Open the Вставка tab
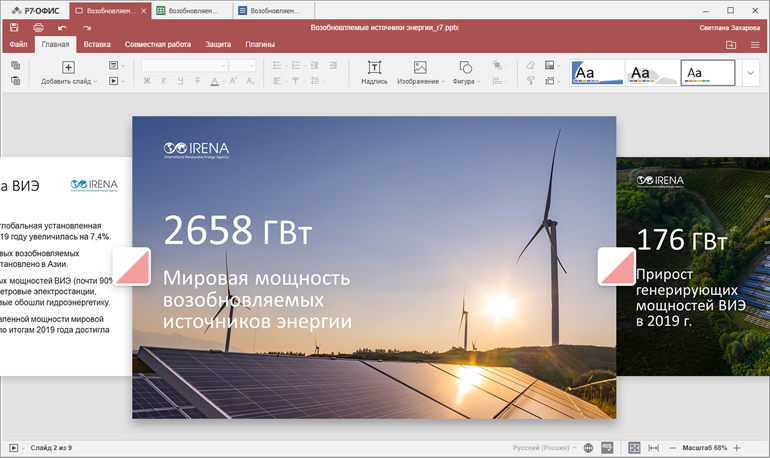The width and height of the screenshot is (770, 458). point(97,45)
